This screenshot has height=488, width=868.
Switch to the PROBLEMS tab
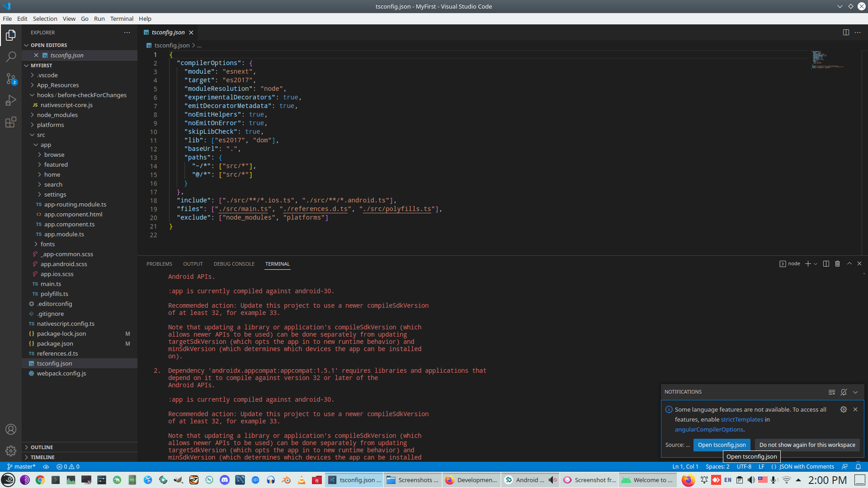[x=159, y=264]
